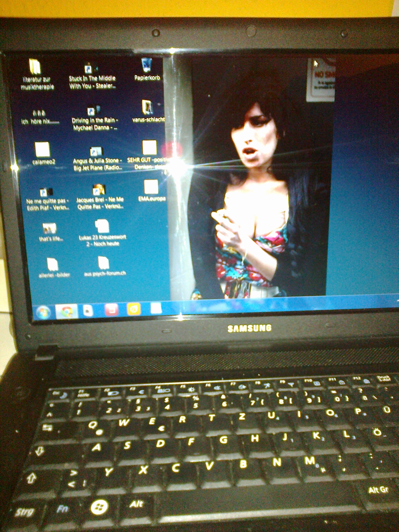Click the red taskbar application icon
The height and width of the screenshot is (532, 399).
pyautogui.click(x=111, y=309)
